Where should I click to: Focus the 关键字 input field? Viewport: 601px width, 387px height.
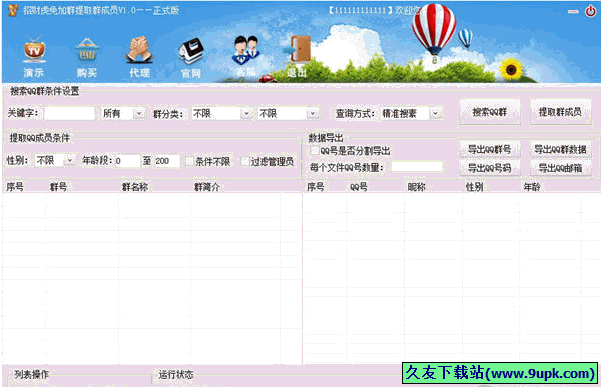69,113
